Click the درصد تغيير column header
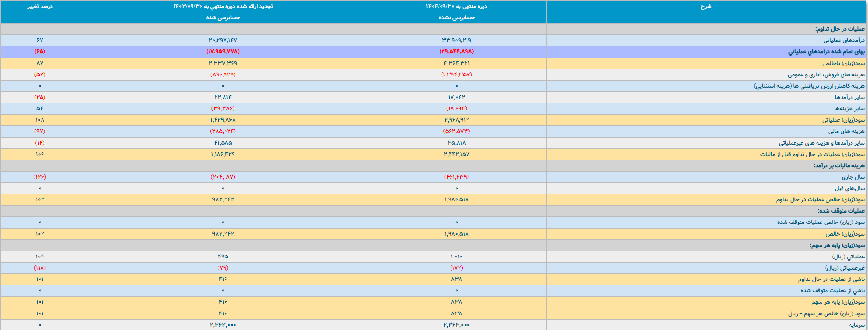Screen dimensions: 868x330 (40, 6)
